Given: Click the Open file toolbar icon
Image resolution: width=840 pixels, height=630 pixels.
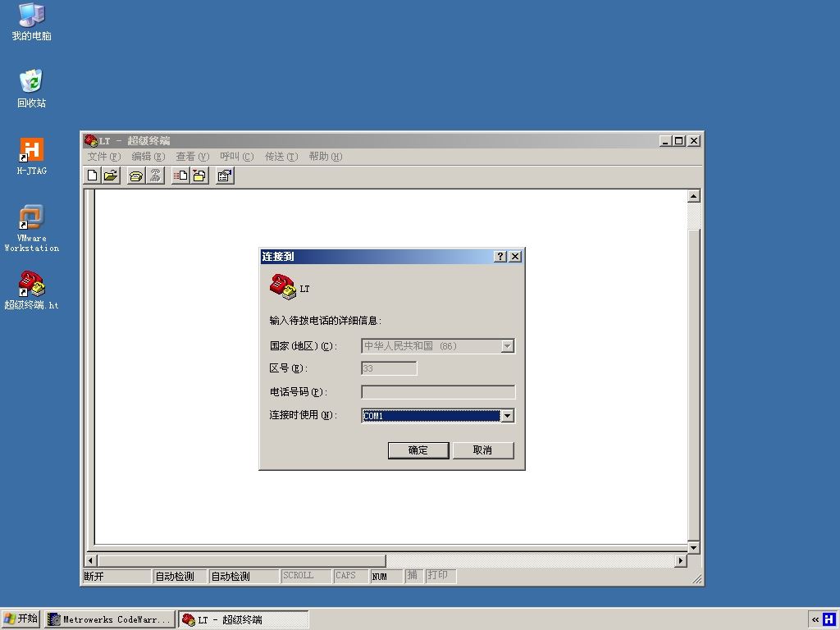Looking at the screenshot, I should [x=111, y=176].
